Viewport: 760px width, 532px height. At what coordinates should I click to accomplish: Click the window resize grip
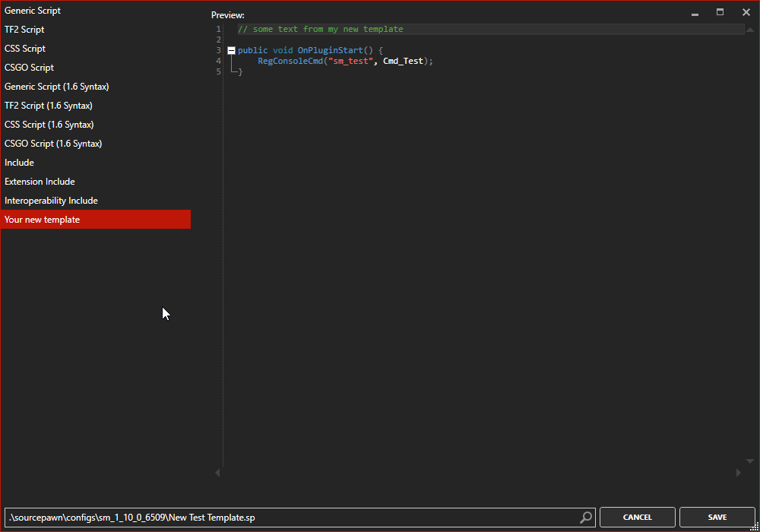tap(754, 527)
